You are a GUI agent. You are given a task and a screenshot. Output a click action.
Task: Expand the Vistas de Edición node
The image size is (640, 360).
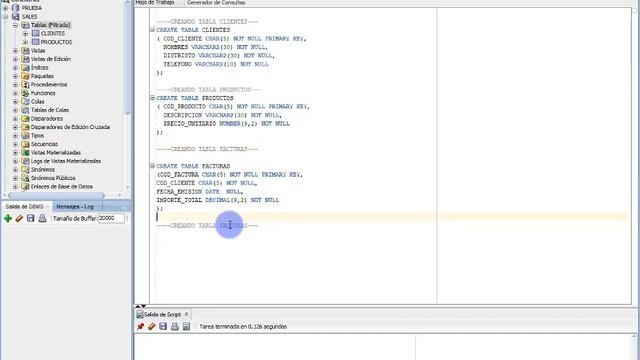[x=16, y=59]
